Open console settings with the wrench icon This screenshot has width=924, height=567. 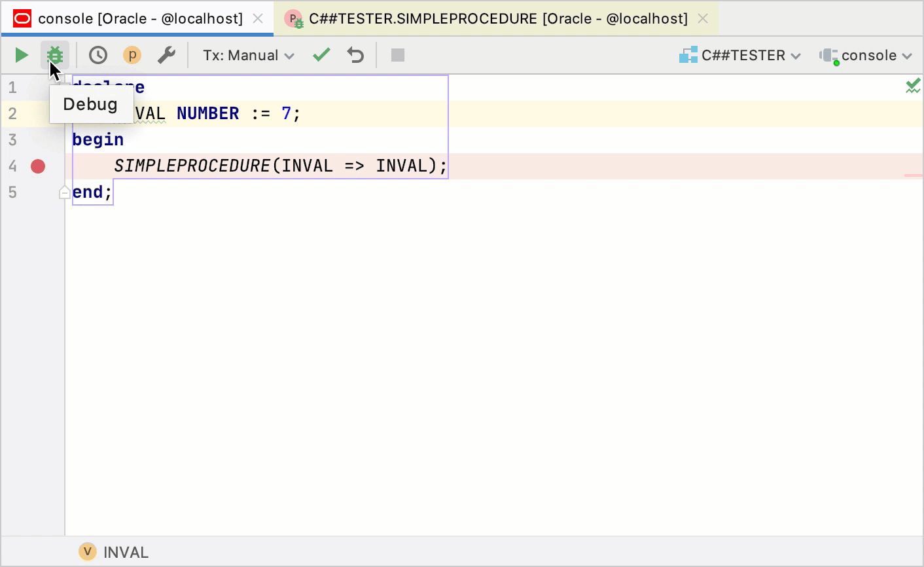click(x=166, y=55)
